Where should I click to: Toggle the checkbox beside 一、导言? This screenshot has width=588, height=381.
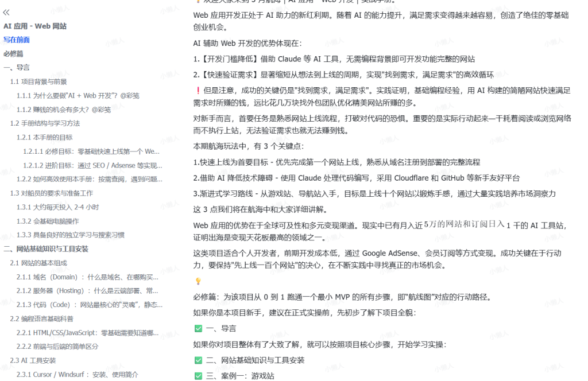198,329
